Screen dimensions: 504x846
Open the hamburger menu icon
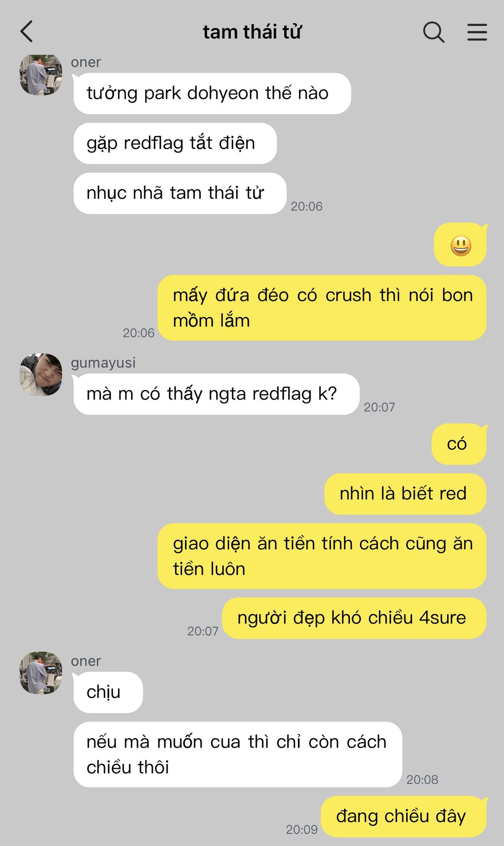477,32
